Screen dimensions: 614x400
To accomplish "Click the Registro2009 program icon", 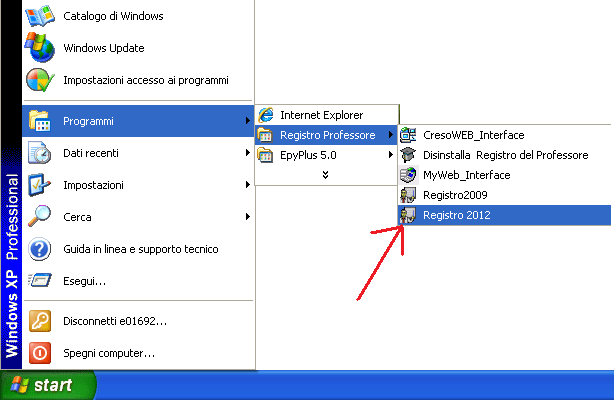I will point(408,195).
